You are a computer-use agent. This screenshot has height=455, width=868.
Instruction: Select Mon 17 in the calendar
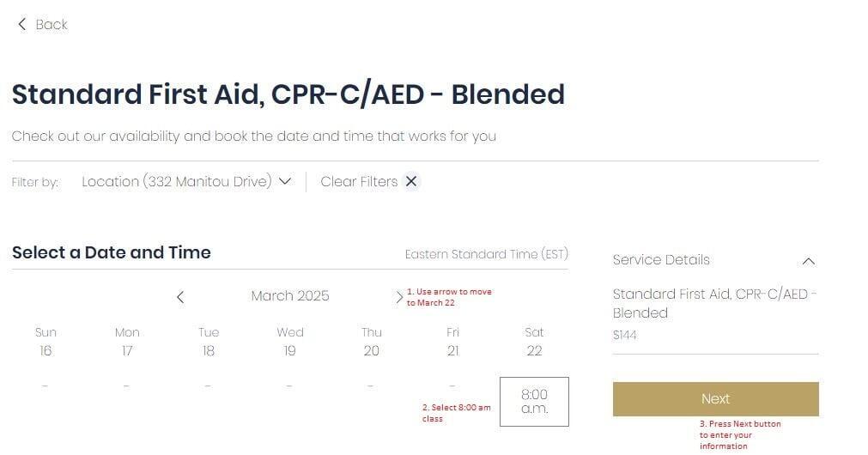click(x=127, y=342)
